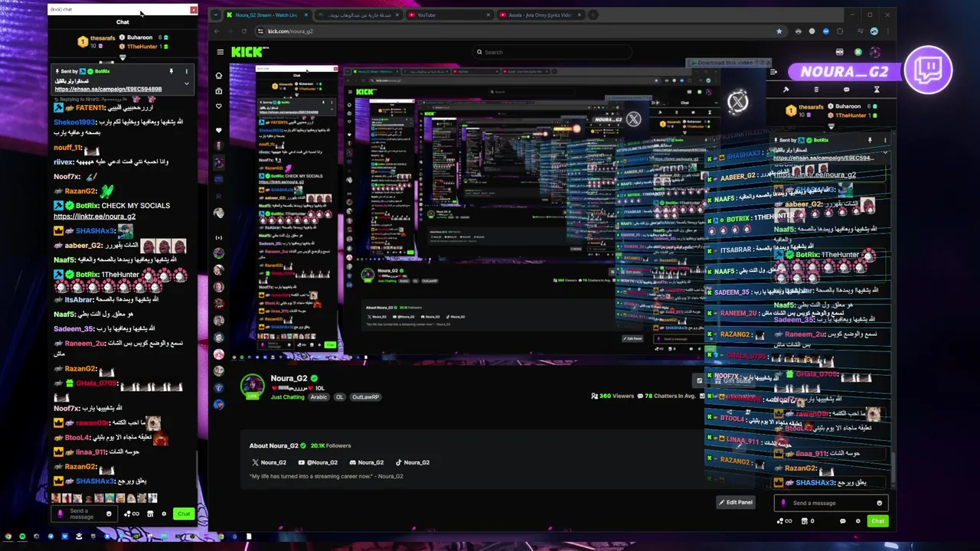This screenshot has width=980, height=551.
Task: Click Chat send button in popout window
Action: (183, 514)
